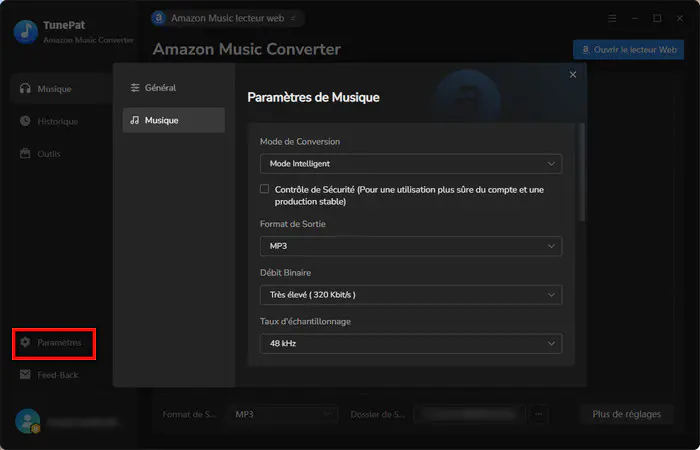Expand the Débit Binaire dropdown
This screenshot has width=700, height=450.
point(411,295)
